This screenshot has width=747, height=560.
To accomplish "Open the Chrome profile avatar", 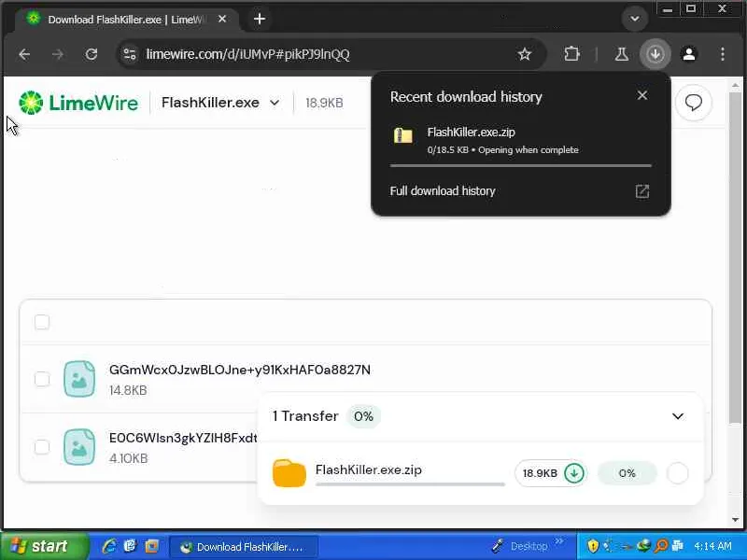I will (689, 54).
